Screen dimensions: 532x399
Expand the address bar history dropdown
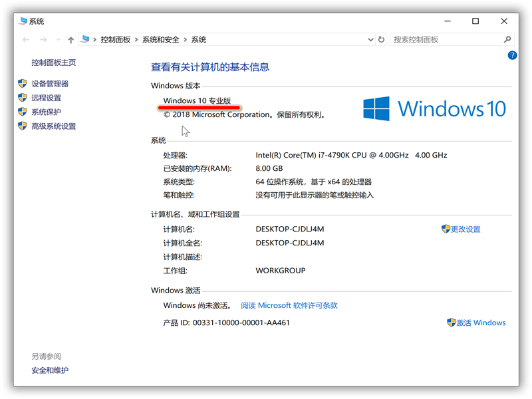pyautogui.click(x=370, y=40)
